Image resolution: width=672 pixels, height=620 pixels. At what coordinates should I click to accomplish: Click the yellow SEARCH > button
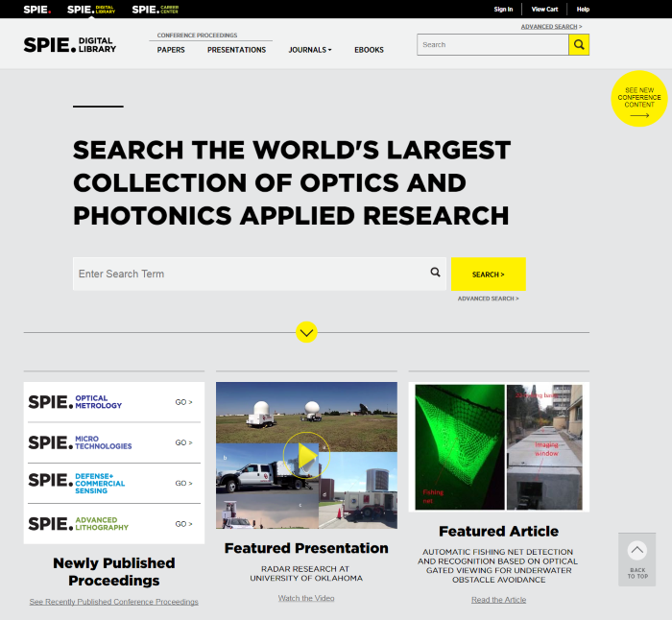pyautogui.click(x=488, y=274)
